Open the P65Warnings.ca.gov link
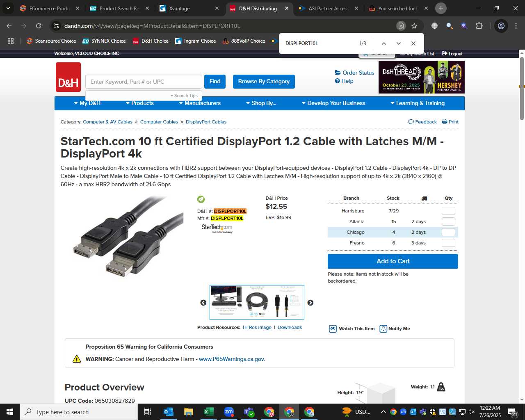This screenshot has height=420, width=525. coord(232,359)
